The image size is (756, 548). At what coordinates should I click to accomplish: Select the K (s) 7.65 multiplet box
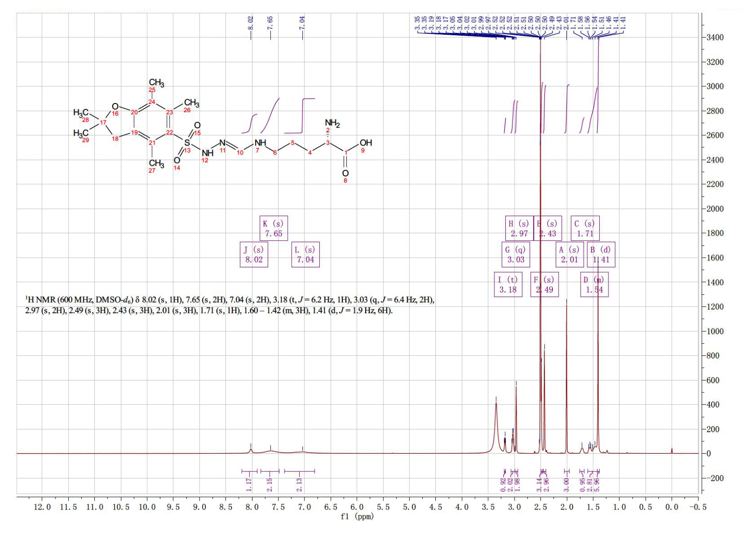(x=274, y=228)
